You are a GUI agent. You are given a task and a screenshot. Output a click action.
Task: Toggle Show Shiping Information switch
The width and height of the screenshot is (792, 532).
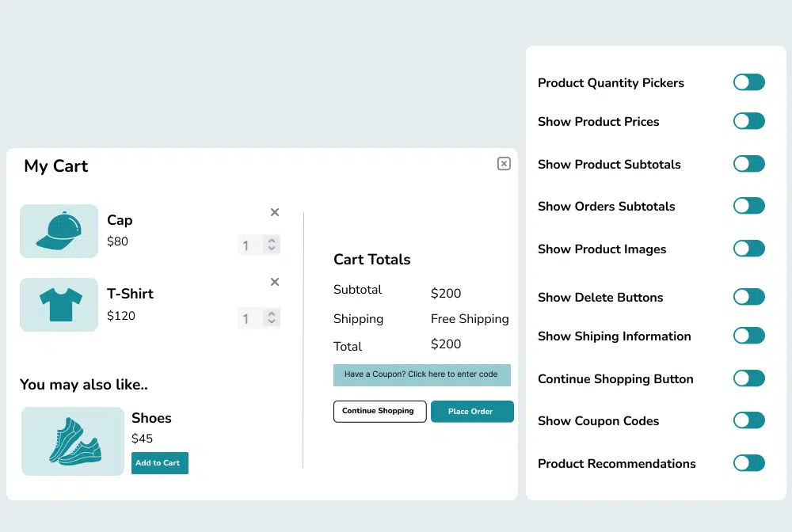748,336
